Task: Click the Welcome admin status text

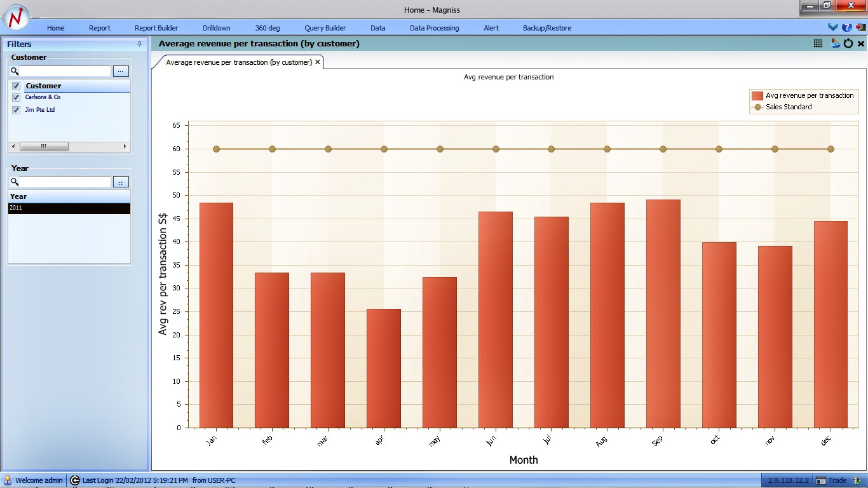Action: coord(39,480)
